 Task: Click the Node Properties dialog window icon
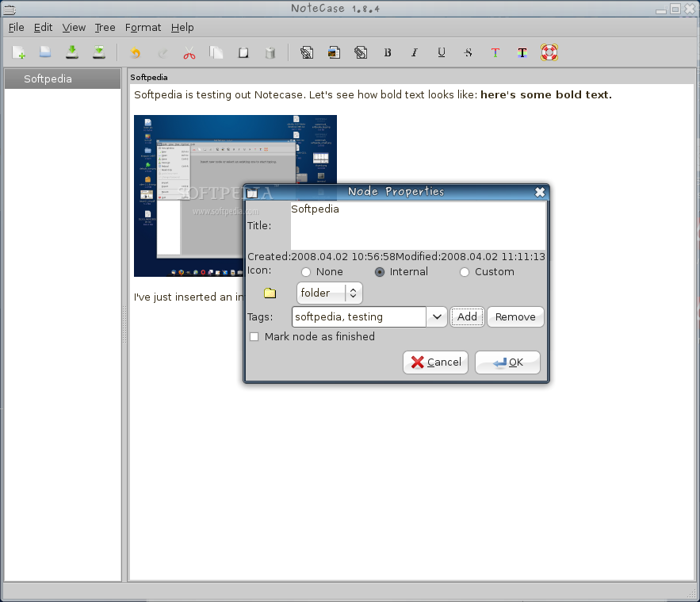(x=252, y=193)
